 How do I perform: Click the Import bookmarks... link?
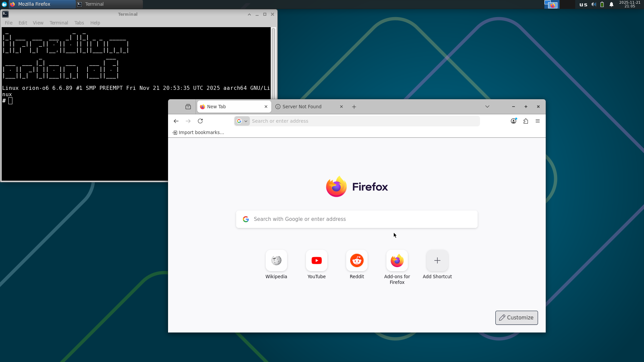(x=198, y=132)
